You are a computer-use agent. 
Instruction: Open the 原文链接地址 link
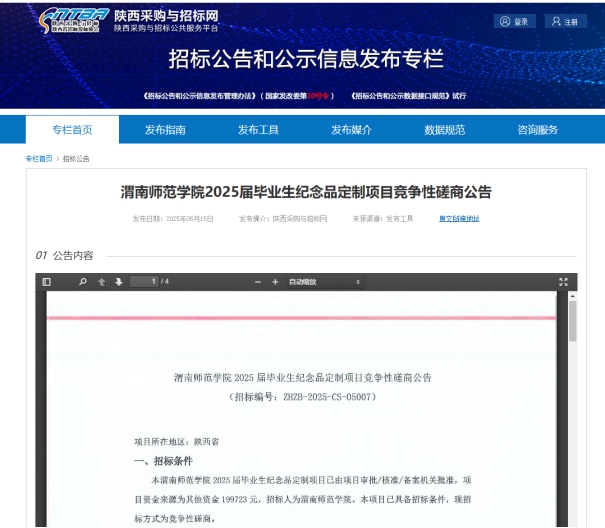459,218
